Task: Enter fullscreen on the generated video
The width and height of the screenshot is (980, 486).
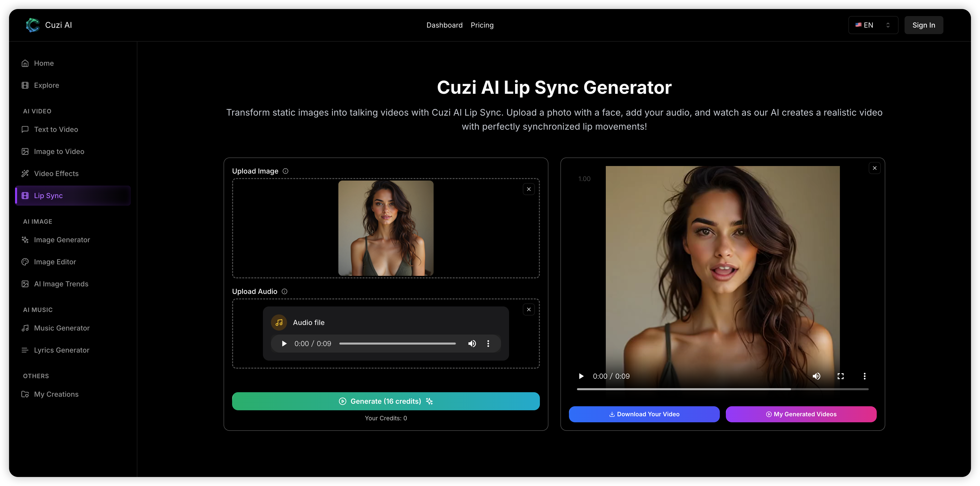Action: (840, 376)
